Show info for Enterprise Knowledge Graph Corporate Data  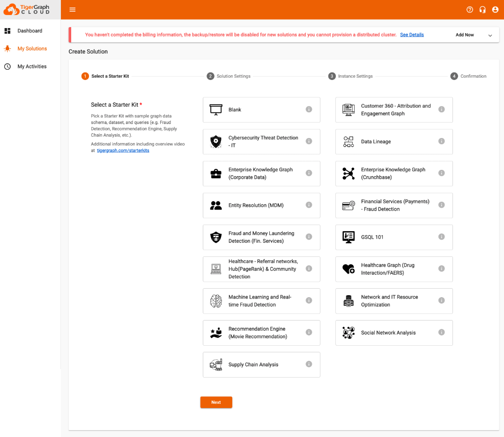click(x=309, y=173)
